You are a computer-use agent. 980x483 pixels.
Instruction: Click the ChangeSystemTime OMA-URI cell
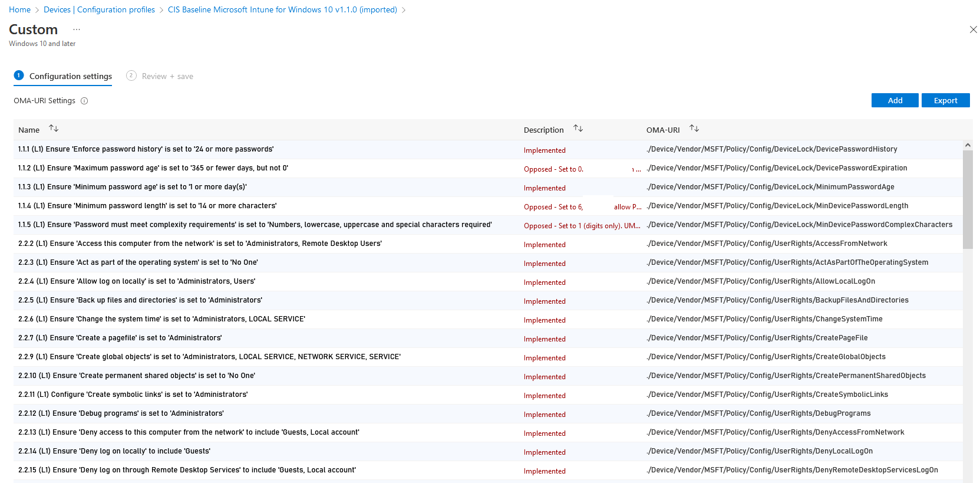[764, 319]
